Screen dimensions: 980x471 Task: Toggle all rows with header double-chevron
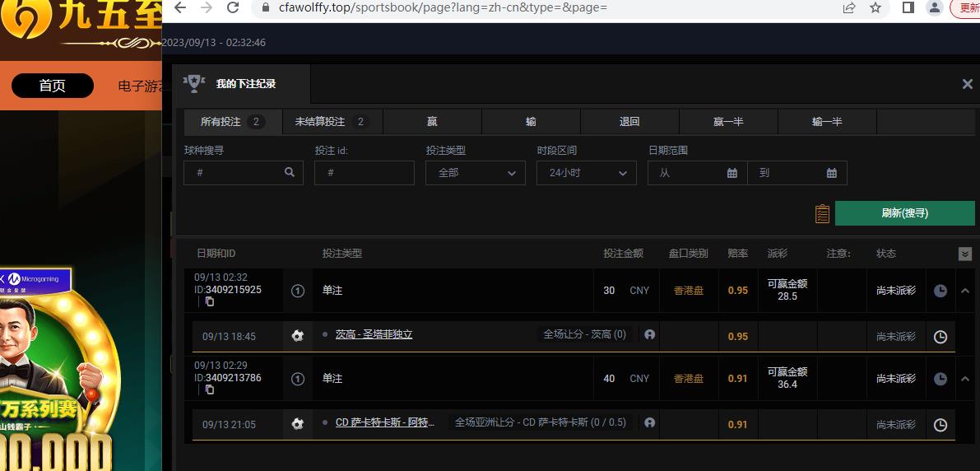pyautogui.click(x=965, y=254)
